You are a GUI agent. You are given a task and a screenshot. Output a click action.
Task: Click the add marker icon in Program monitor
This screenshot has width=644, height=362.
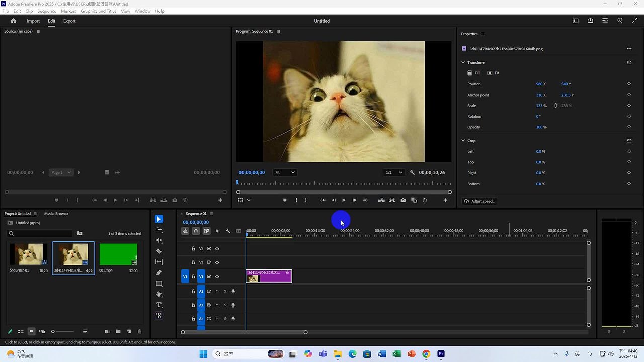point(285,200)
